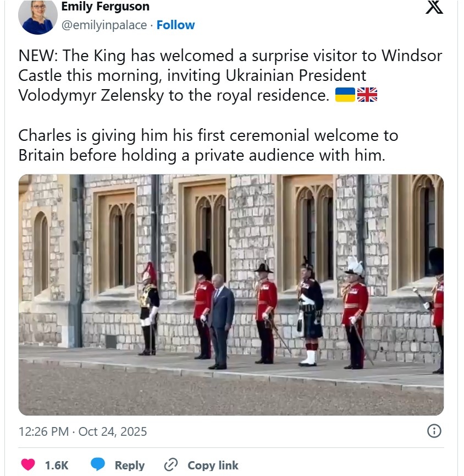Viewport: 464px width, 476px height.
Task: Click the tweet paragraph starting with NEW
Action: [230, 75]
